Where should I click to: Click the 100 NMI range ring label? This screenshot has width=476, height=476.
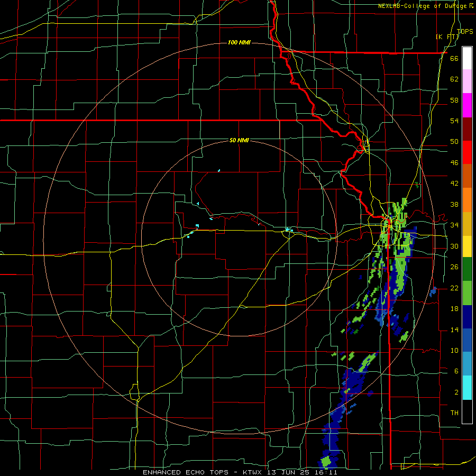pos(239,42)
